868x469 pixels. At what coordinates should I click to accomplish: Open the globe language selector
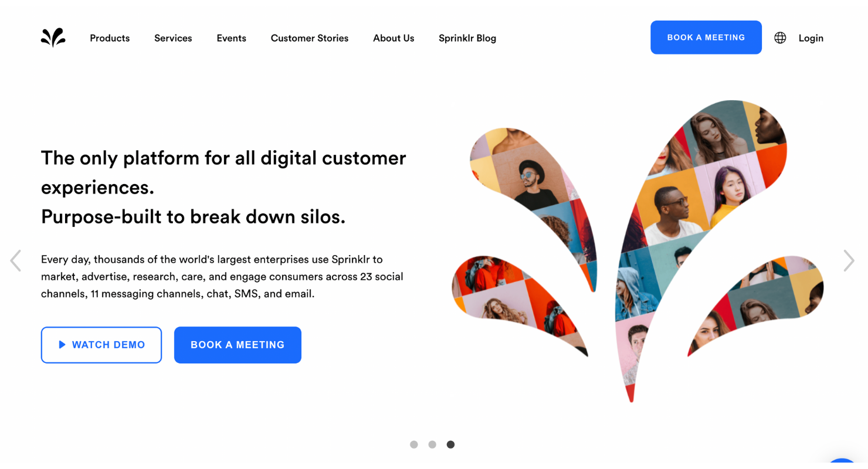coord(780,38)
